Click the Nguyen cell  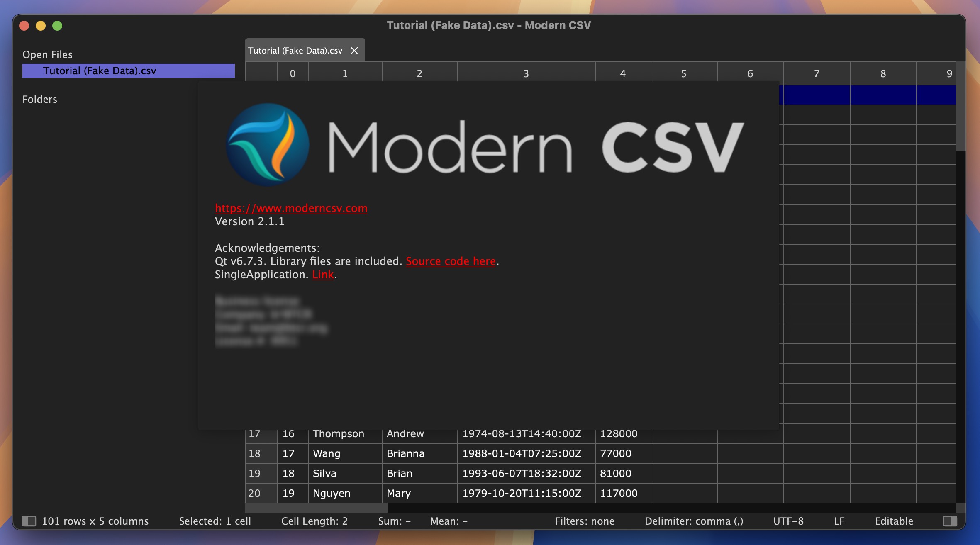[345, 493]
